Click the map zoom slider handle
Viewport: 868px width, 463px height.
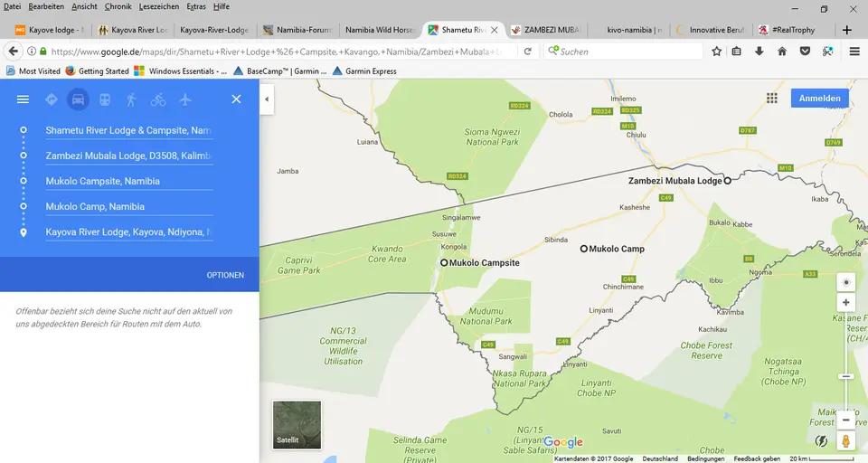(846, 376)
